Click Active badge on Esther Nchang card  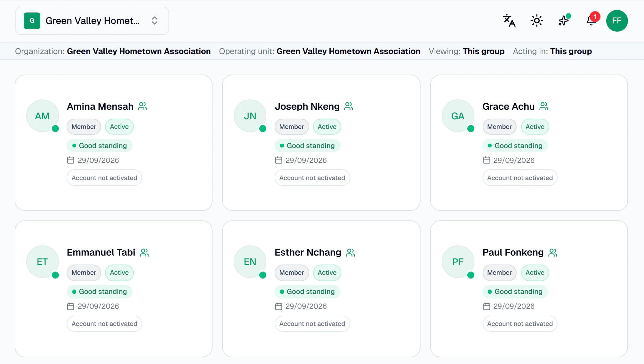point(327,273)
